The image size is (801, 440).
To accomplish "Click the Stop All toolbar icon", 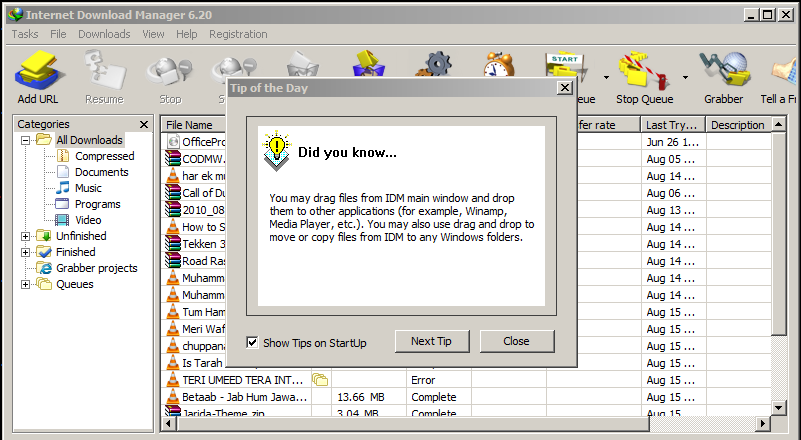I will [x=234, y=68].
